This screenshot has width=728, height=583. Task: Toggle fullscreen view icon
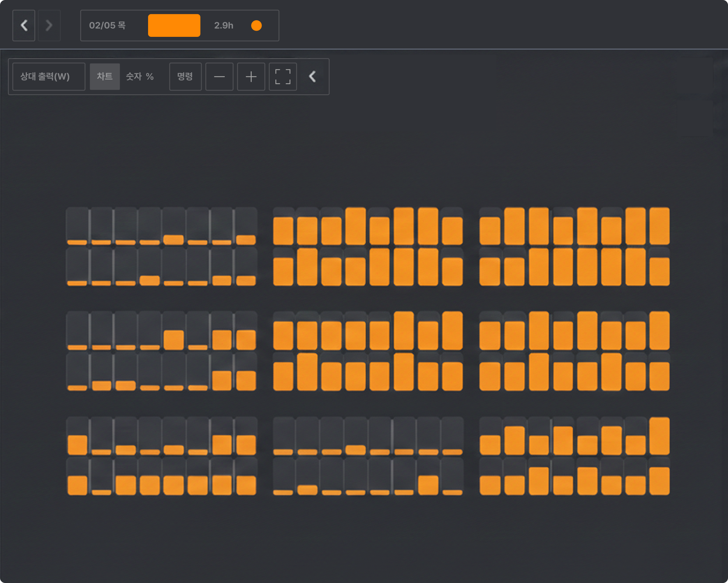coord(283,77)
